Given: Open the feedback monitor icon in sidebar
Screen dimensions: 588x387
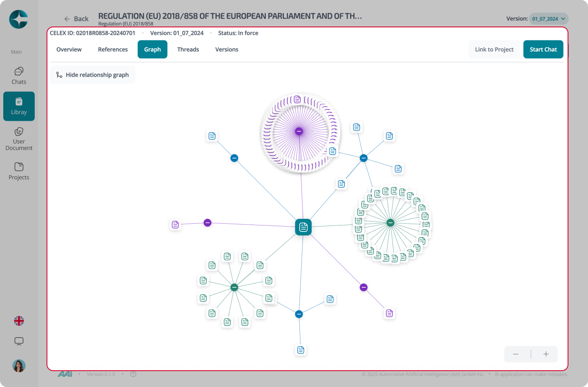Looking at the screenshot, I should (19, 341).
